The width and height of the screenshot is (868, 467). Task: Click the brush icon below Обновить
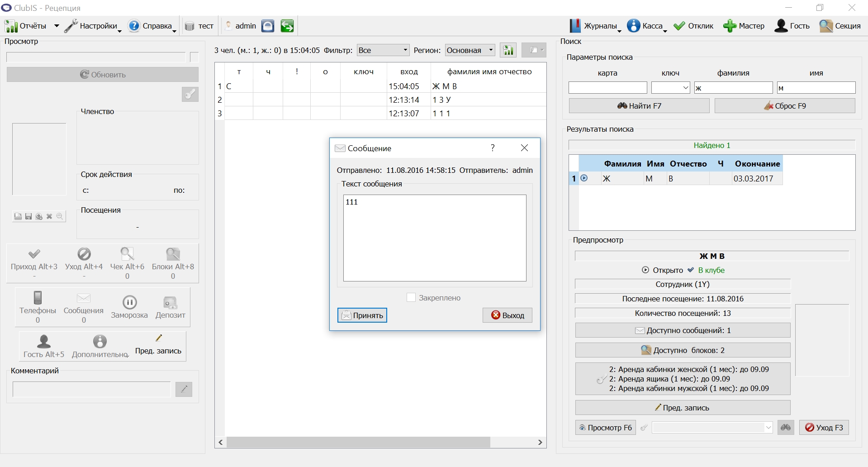(190, 94)
